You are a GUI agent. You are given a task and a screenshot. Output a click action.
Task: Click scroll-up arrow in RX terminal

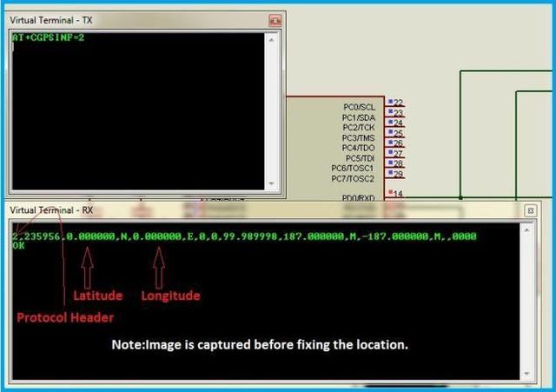526,230
